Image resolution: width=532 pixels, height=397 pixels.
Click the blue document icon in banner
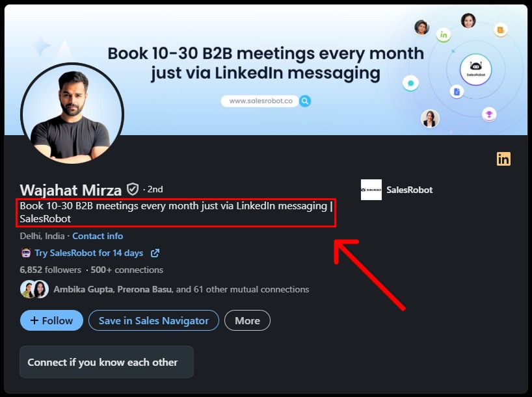click(x=457, y=92)
